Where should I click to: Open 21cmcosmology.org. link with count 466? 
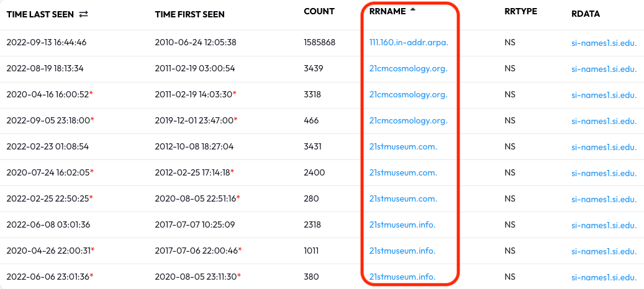(x=408, y=120)
